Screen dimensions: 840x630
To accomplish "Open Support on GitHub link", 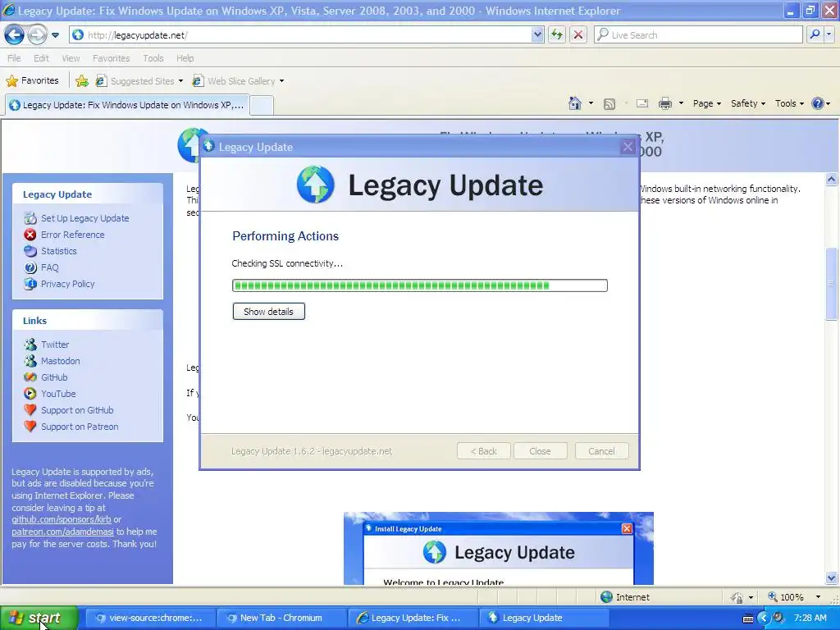I will pos(77,410).
